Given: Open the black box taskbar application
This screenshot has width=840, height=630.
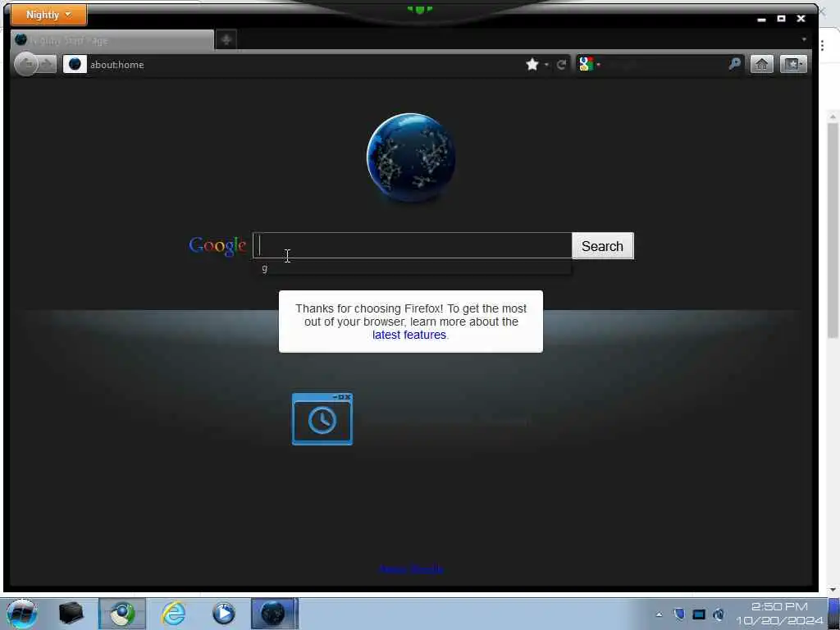Looking at the screenshot, I should [71, 614].
